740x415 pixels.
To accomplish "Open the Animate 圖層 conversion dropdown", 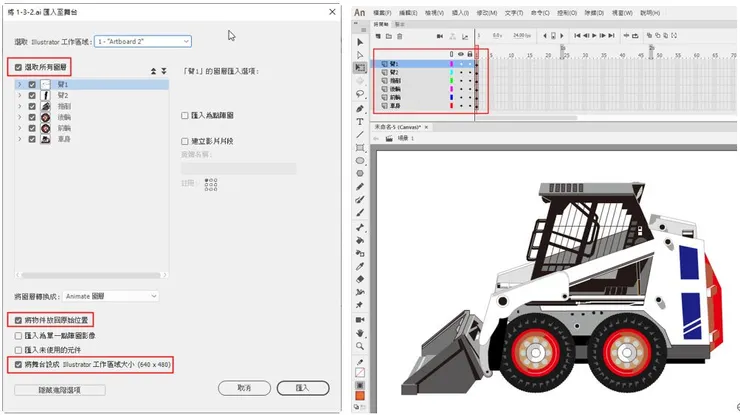I will pos(111,296).
